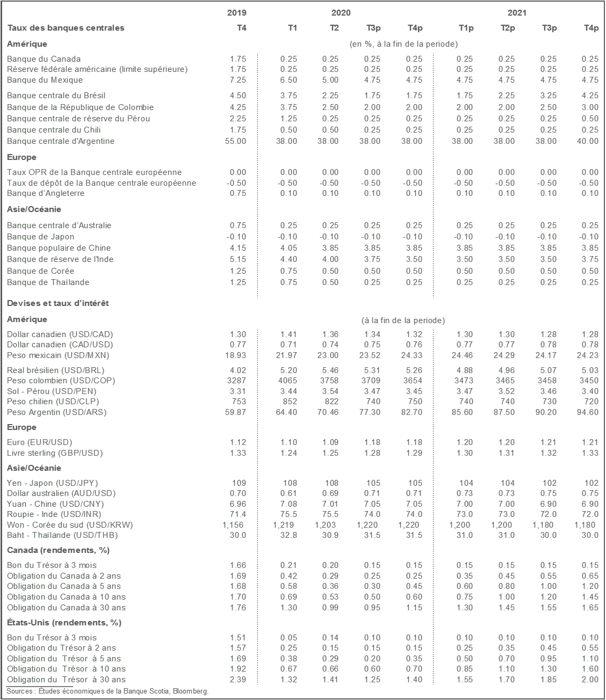Viewport: 606px width, 700px height.
Task: Click the 'Banque d'Angleterre' row label
Action: [x=46, y=193]
